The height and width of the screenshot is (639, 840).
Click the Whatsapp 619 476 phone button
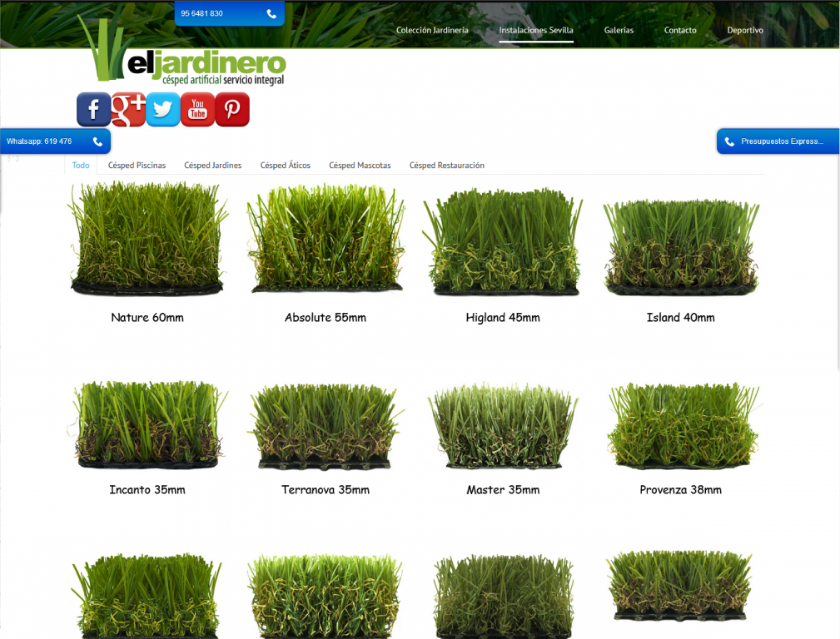[x=55, y=141]
